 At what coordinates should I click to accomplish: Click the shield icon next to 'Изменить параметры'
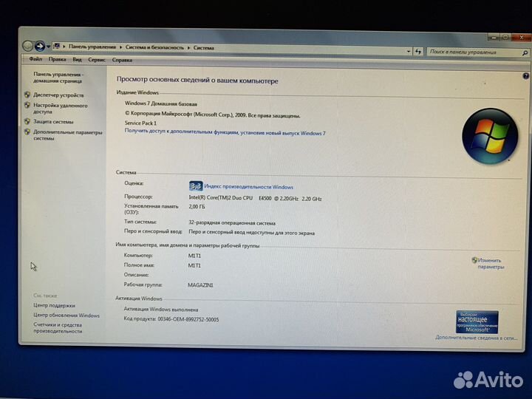tap(474, 260)
